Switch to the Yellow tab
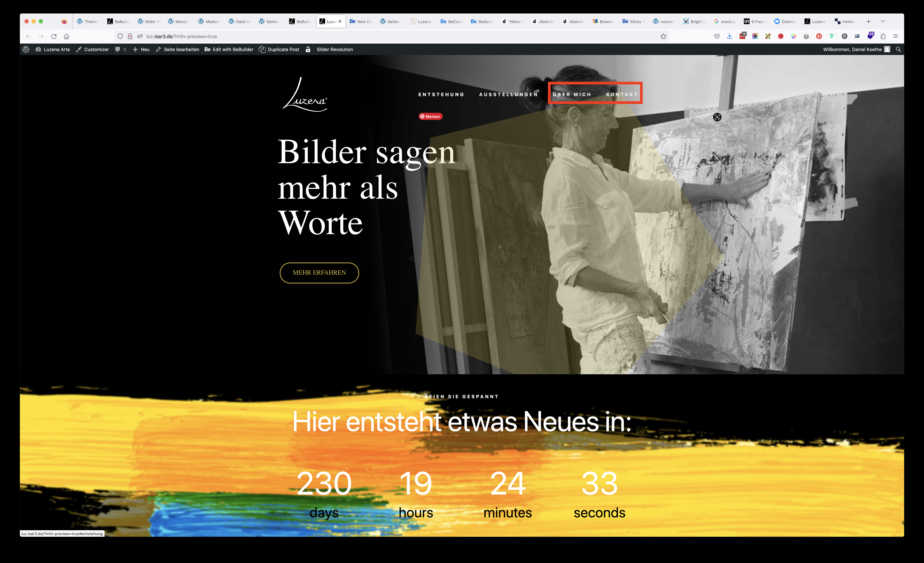 (513, 21)
